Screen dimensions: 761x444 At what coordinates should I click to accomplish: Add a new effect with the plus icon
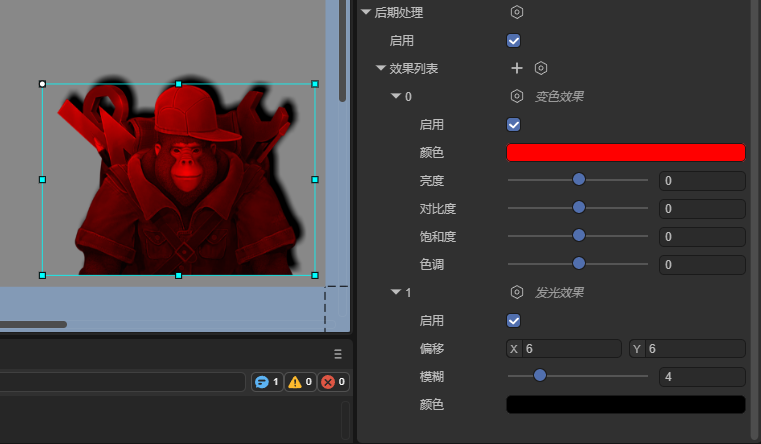coord(517,68)
